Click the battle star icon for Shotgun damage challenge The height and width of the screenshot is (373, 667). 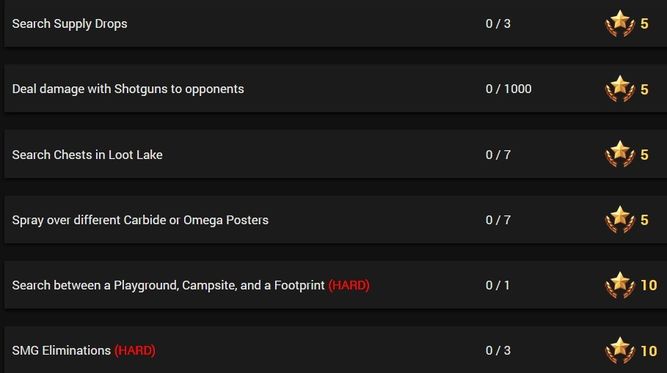pos(620,89)
